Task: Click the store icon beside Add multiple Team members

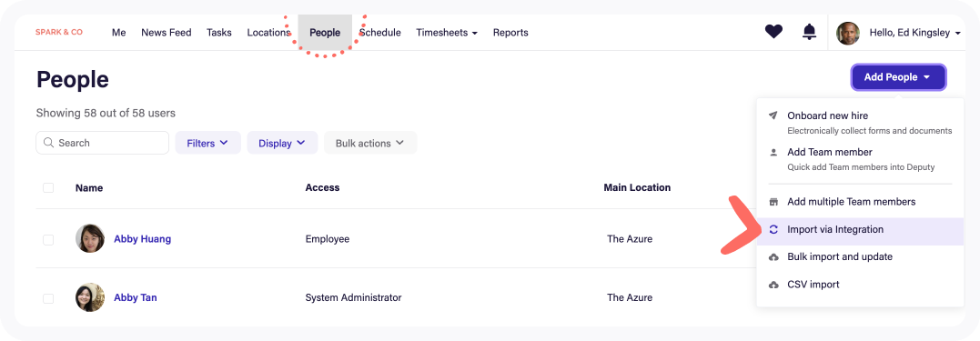Action: pyautogui.click(x=773, y=202)
